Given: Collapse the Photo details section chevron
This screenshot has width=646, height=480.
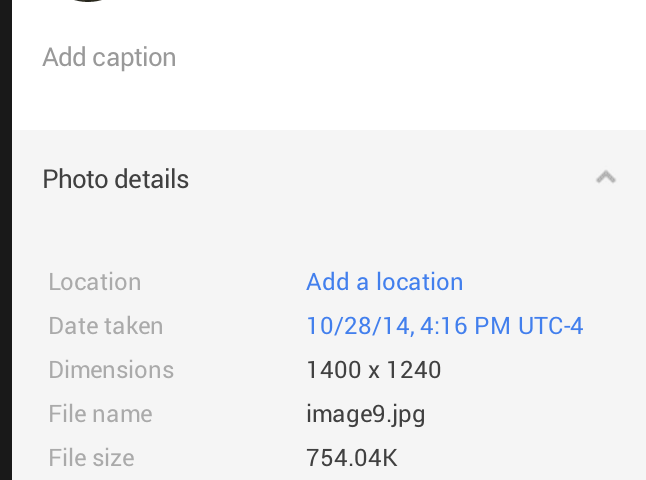Looking at the screenshot, I should tap(606, 178).
